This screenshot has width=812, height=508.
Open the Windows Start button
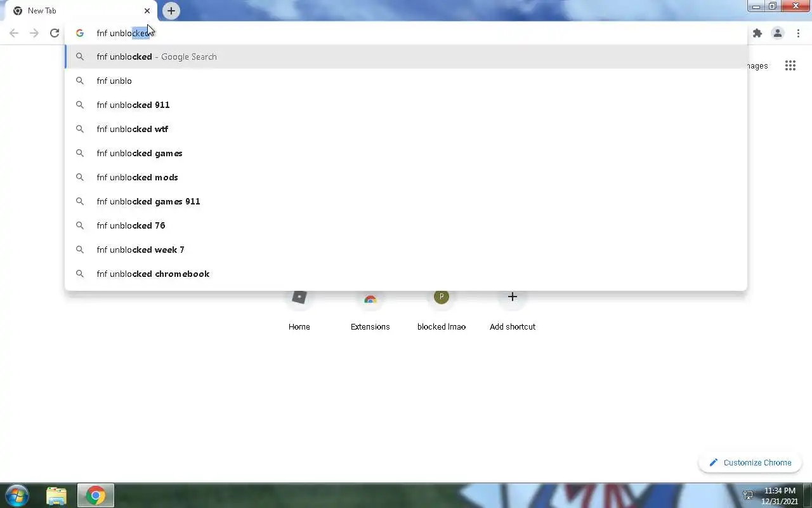click(x=17, y=495)
